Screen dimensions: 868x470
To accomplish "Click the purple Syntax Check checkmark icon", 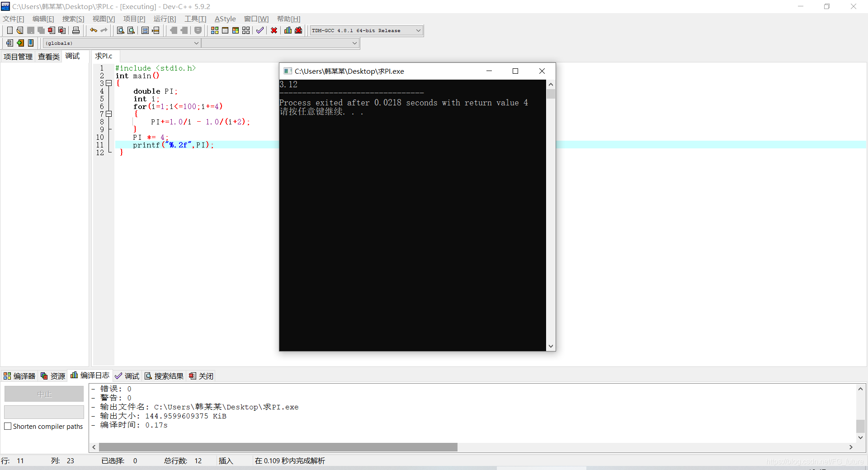I will 260,30.
